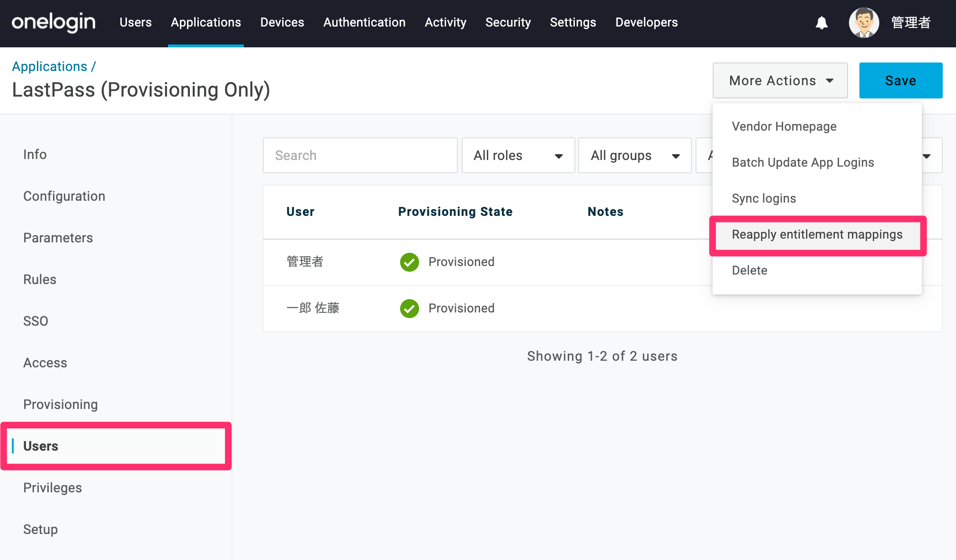This screenshot has height=560, width=956.
Task: Open the More Actions dropdown button
Action: 780,80
